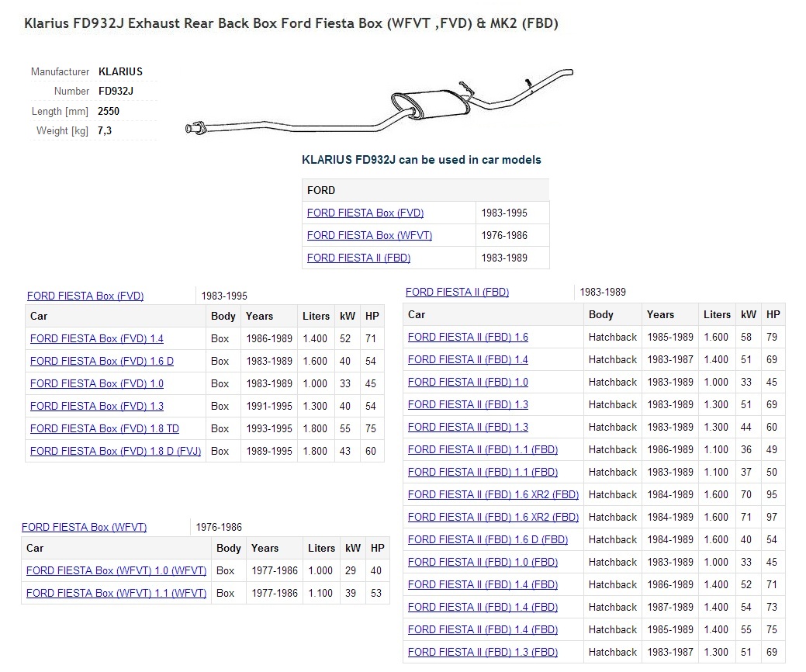Click 'KLARIUS FD932J can be used in car models' heading

coord(421,160)
